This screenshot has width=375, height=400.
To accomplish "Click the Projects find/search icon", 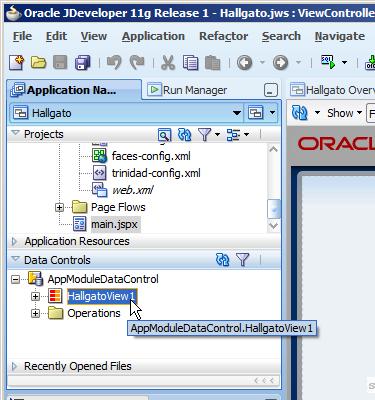I will tap(164, 135).
